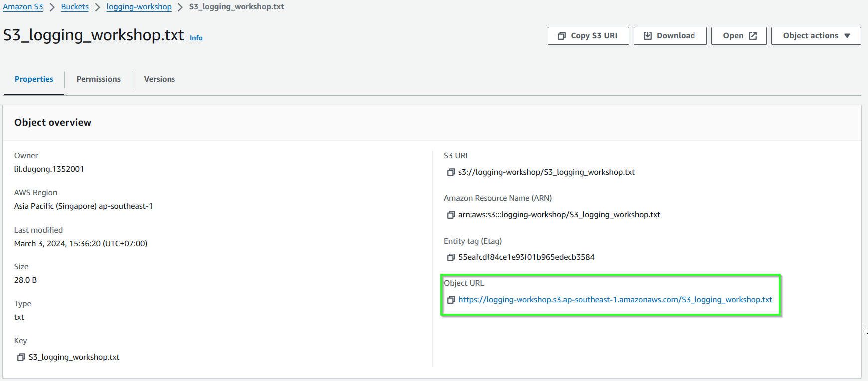
Task: Click the Object overview heading
Action: tap(53, 123)
